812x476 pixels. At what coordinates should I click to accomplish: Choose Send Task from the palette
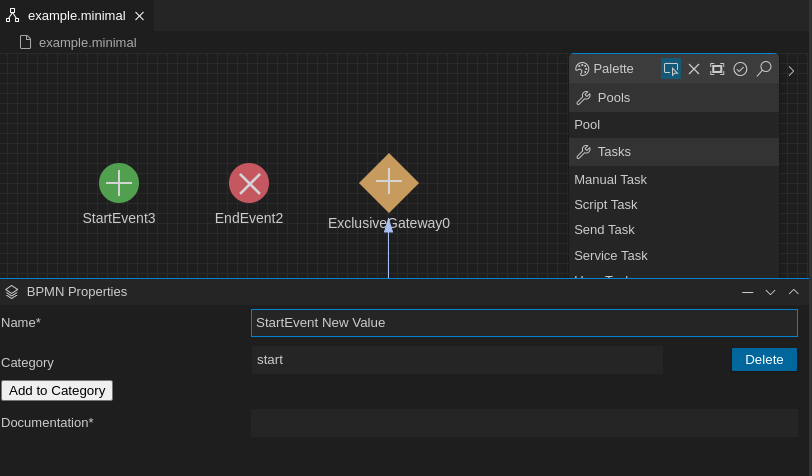[674, 229]
